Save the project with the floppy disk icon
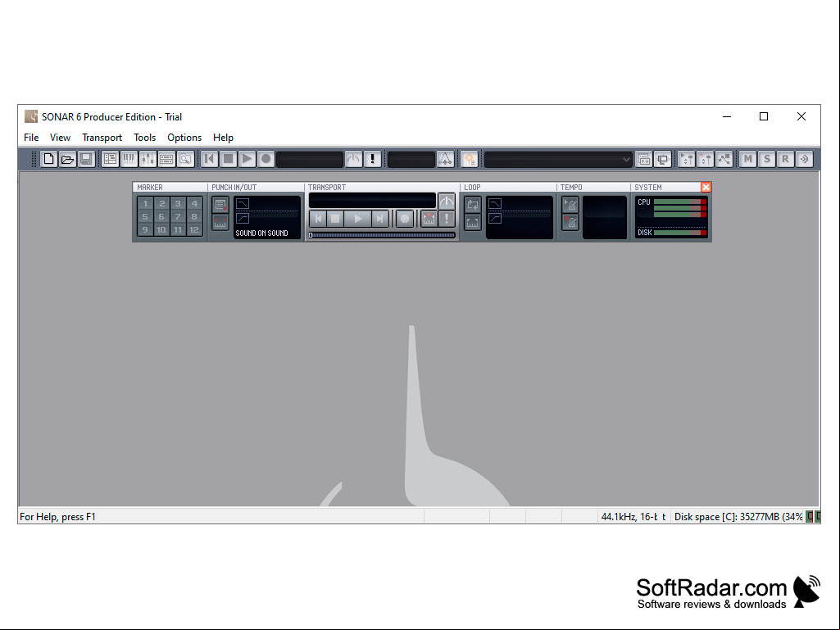840x630 pixels. coord(86,159)
